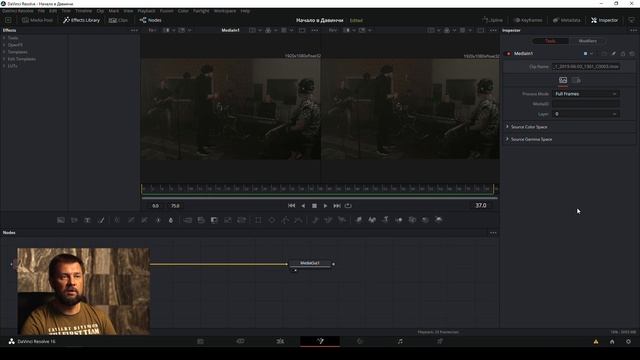Viewport: 640px width, 360px height.
Task: Select the MediaOut1 node
Action: (310, 264)
